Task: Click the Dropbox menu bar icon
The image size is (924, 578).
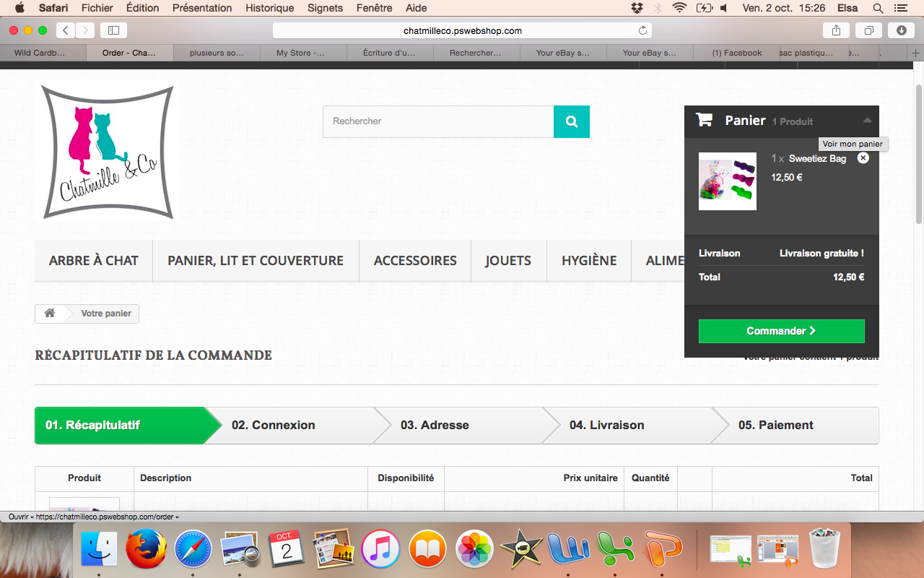Action: point(637,8)
